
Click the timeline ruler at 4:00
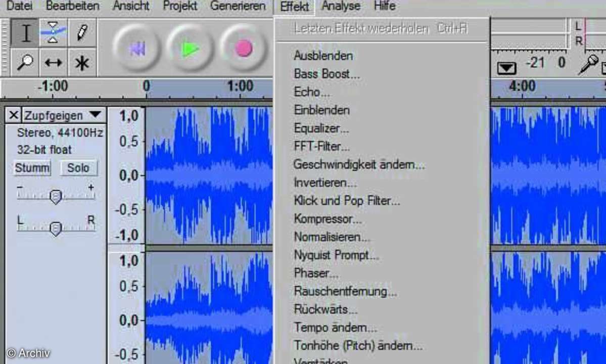pos(522,86)
